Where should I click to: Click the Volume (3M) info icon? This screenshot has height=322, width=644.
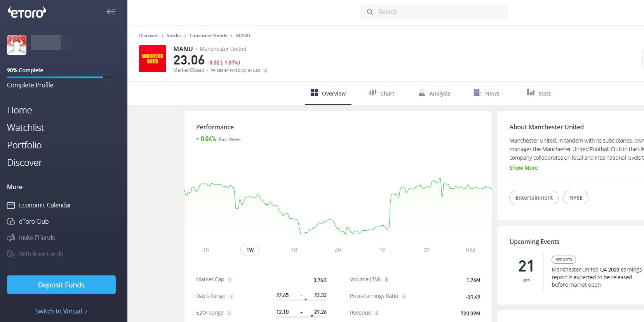(x=386, y=280)
